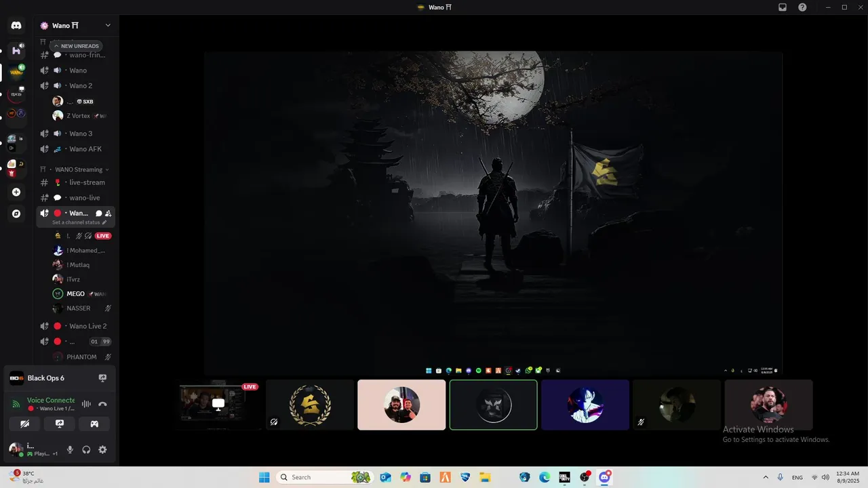Open the LIVE stream preview tile
Screen dimensions: 868x488
pos(218,404)
